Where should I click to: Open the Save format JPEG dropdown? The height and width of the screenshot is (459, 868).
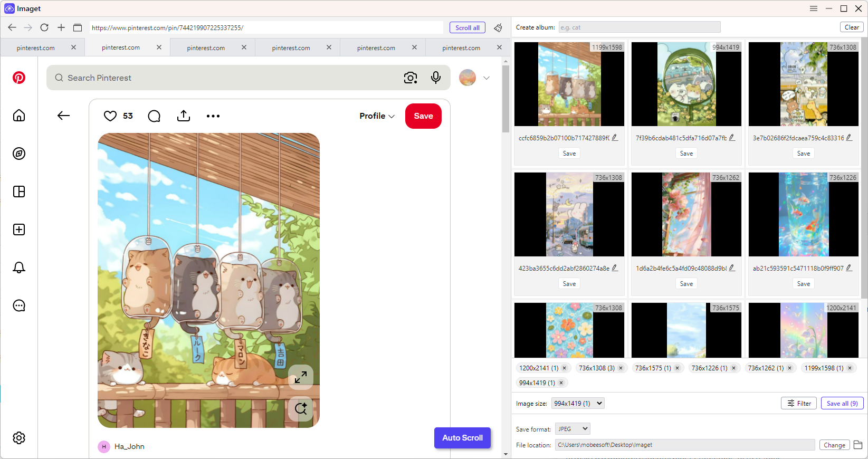[573, 429]
